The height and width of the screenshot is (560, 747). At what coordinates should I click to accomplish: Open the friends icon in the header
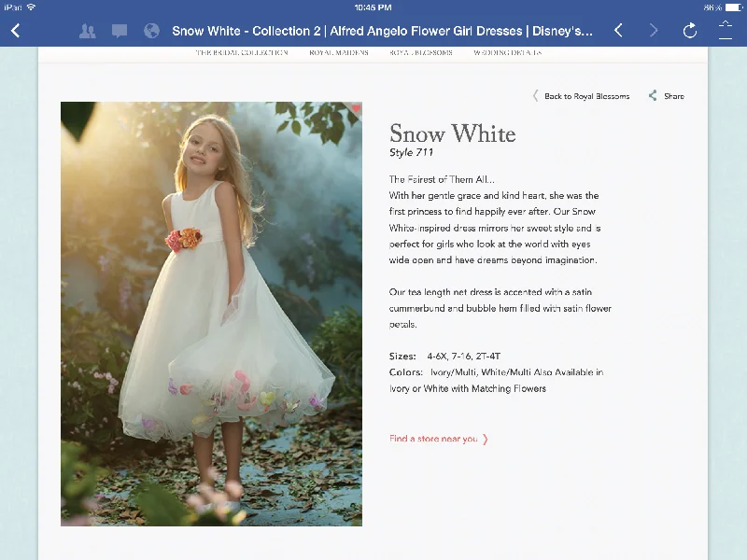click(x=87, y=31)
